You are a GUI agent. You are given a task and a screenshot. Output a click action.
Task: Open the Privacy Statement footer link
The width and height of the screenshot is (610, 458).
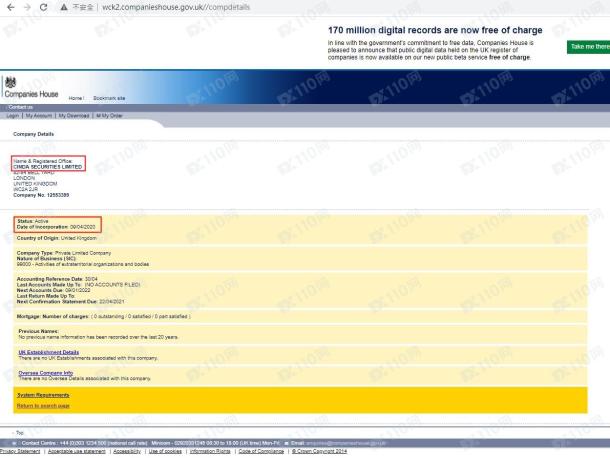pos(20,451)
